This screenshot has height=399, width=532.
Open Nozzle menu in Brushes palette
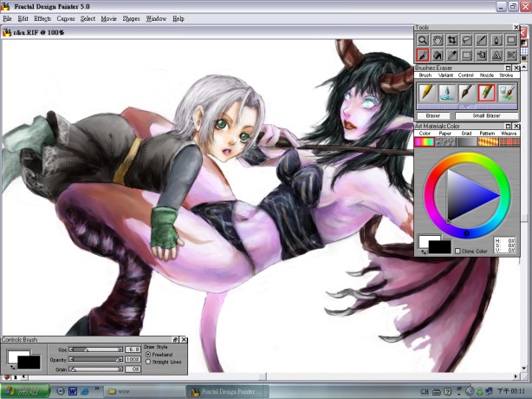487,75
